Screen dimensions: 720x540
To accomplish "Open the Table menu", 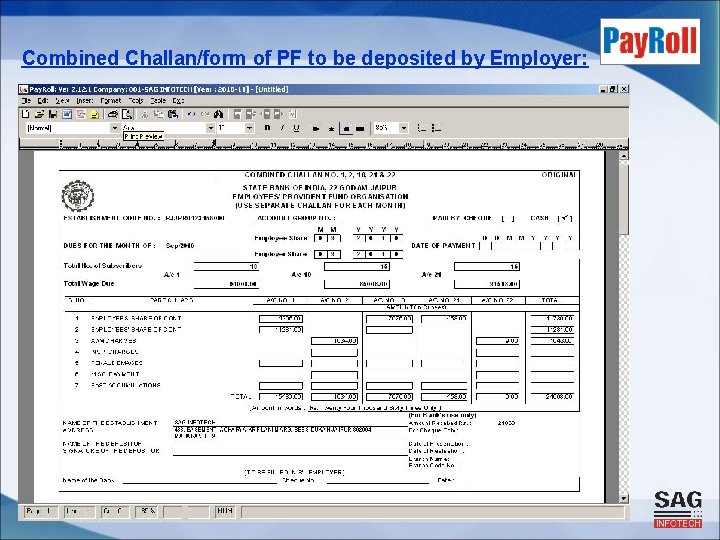I will (x=158, y=101).
